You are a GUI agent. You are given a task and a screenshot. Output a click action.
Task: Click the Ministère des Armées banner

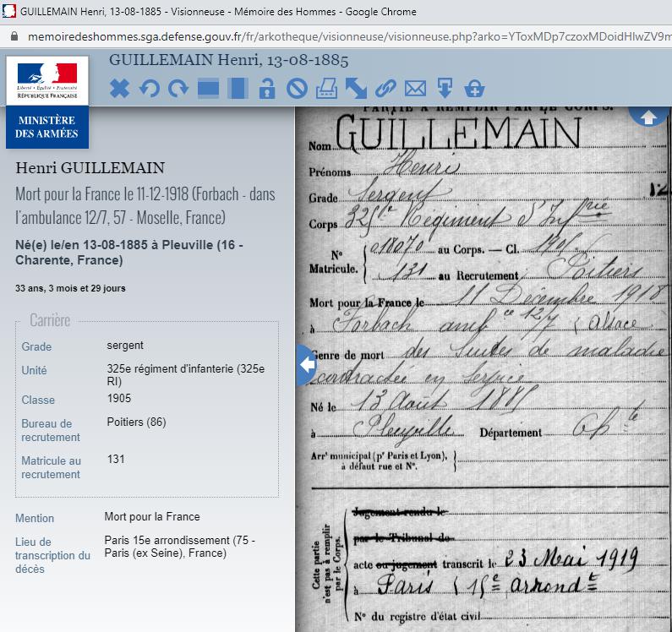pyautogui.click(x=47, y=127)
